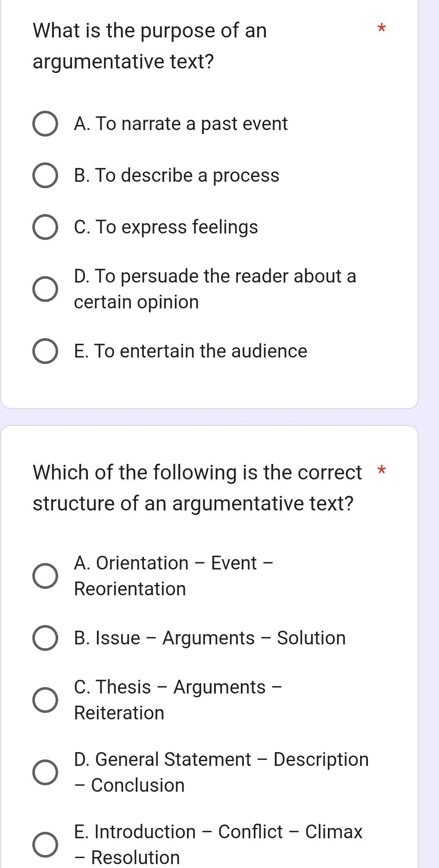The image size is (439, 868).
Task: Click the label text 'To entertain the audience'
Action: (190, 351)
